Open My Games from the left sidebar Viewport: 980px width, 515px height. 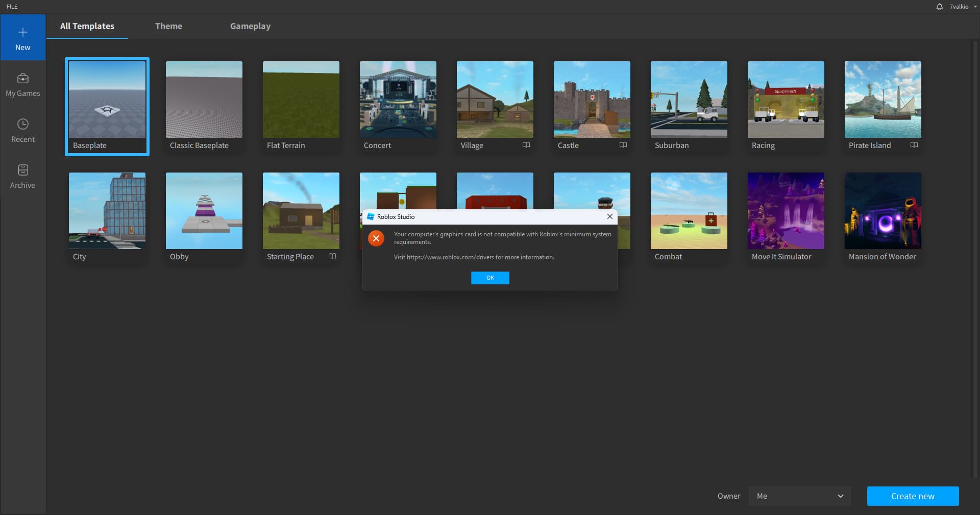[x=23, y=83]
